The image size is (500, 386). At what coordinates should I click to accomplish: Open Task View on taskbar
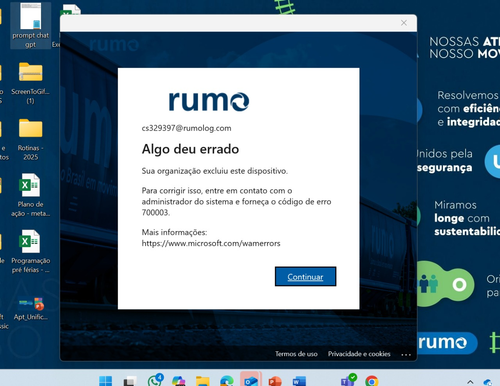click(x=129, y=381)
